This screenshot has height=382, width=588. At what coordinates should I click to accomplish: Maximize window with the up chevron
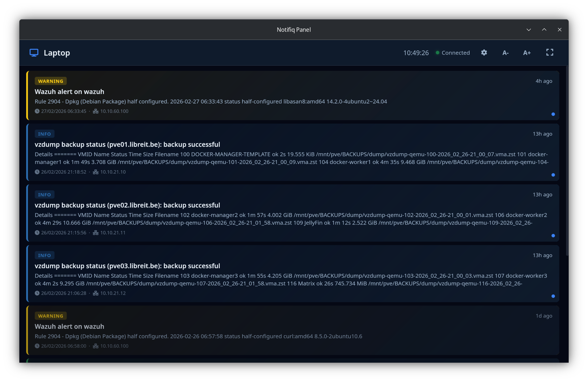(544, 30)
